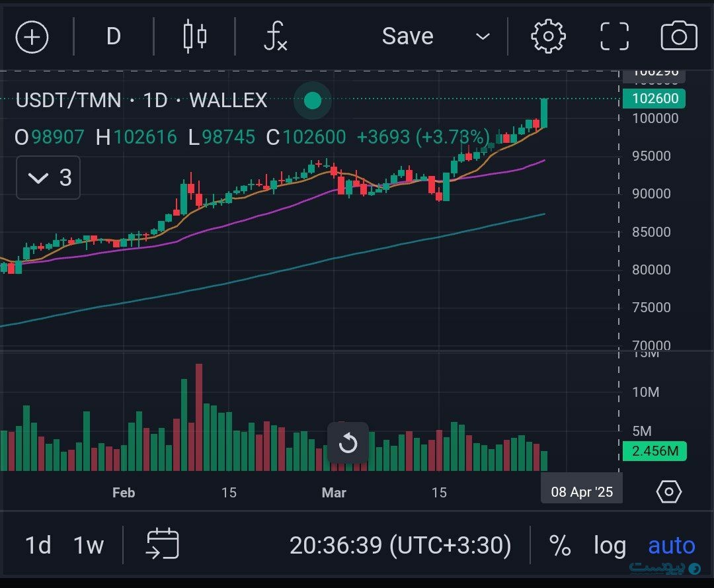Screen dimensions: 714x588
Task: Reset chart view with the circular arrow
Action: pyautogui.click(x=348, y=442)
